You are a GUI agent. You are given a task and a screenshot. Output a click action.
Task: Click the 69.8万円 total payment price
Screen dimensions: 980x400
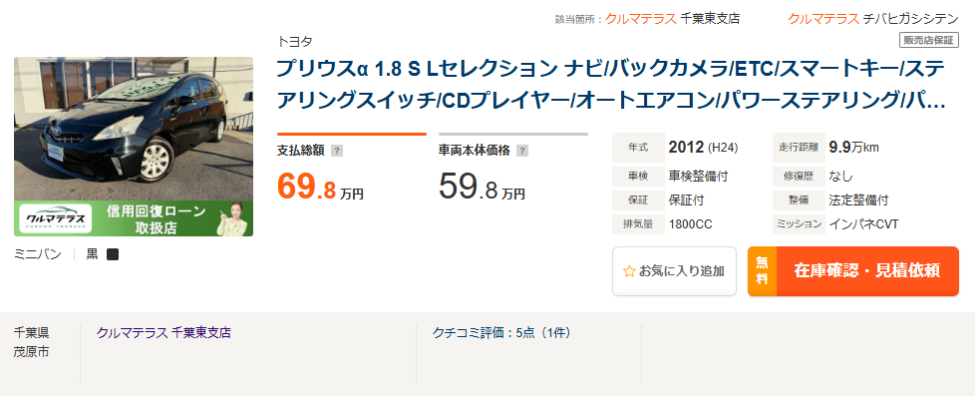pos(321,189)
